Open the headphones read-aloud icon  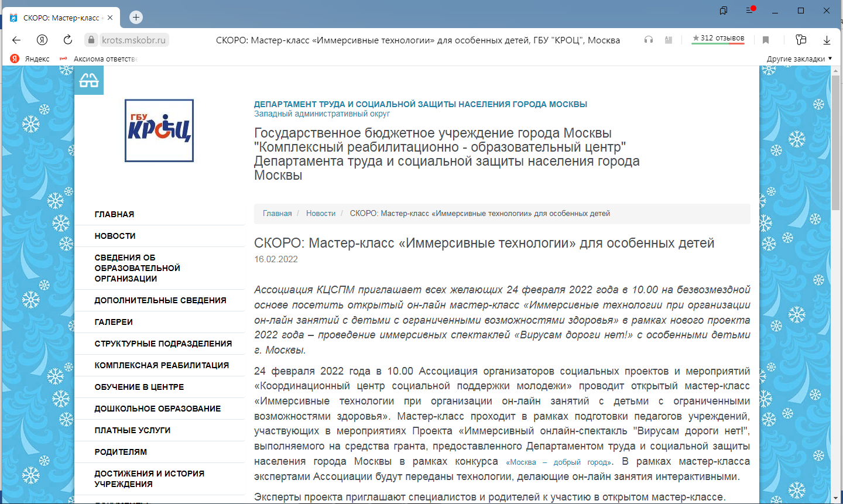coord(648,40)
